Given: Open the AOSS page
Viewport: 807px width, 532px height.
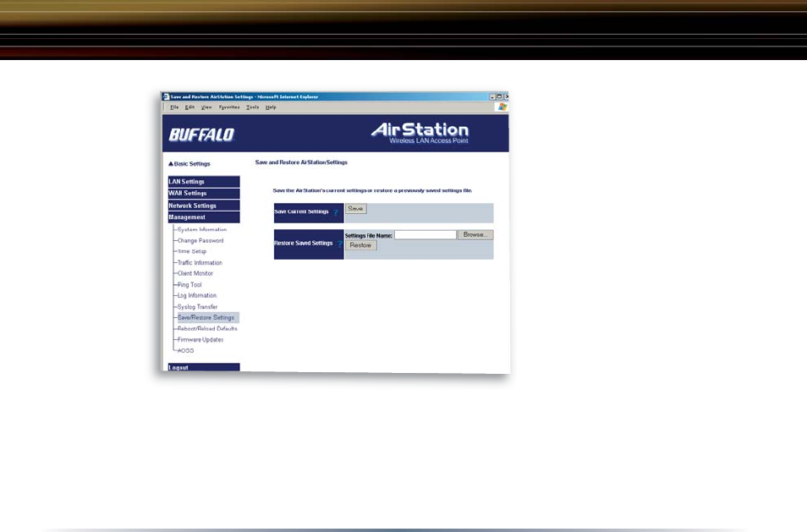Looking at the screenshot, I should [186, 350].
